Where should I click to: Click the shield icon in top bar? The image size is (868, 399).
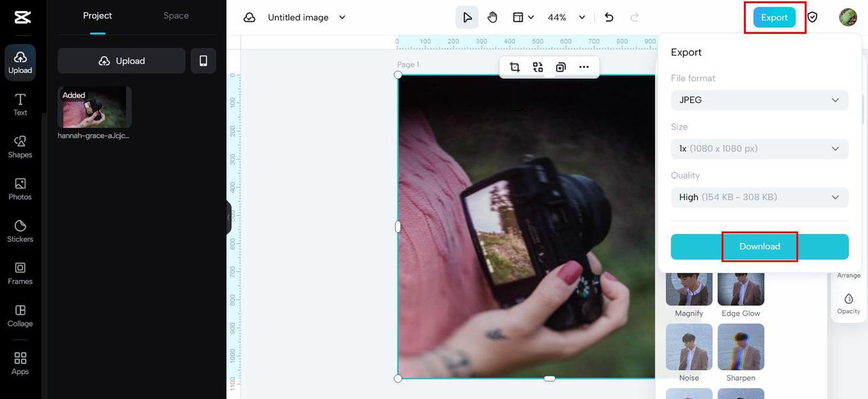812,18
